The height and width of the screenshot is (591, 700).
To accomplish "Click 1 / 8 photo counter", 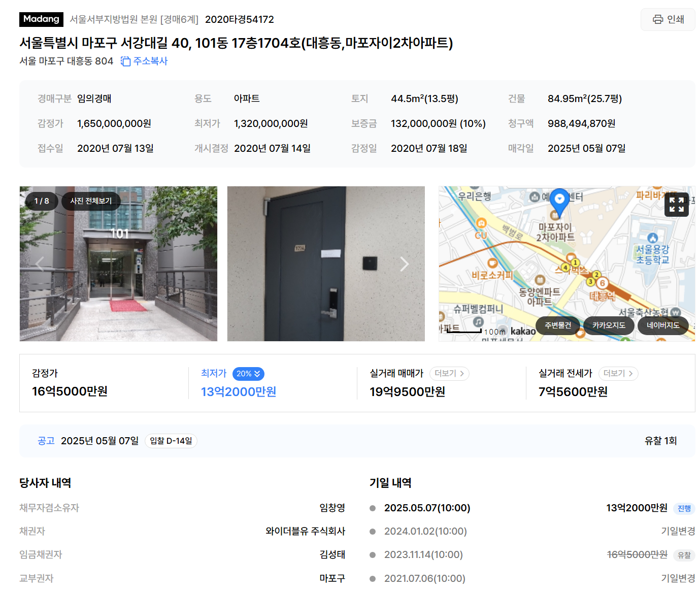I will [x=42, y=201].
